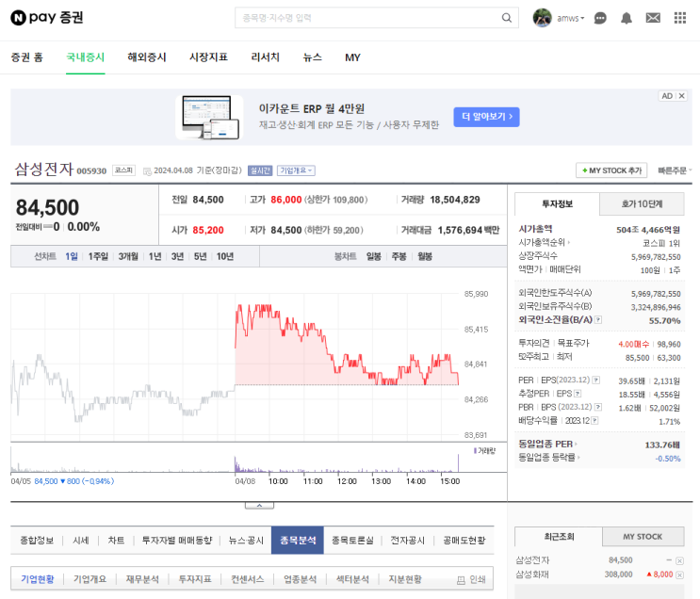Open the 재무분석 sub-tab
This screenshot has height=599, width=700.
coord(142,579)
